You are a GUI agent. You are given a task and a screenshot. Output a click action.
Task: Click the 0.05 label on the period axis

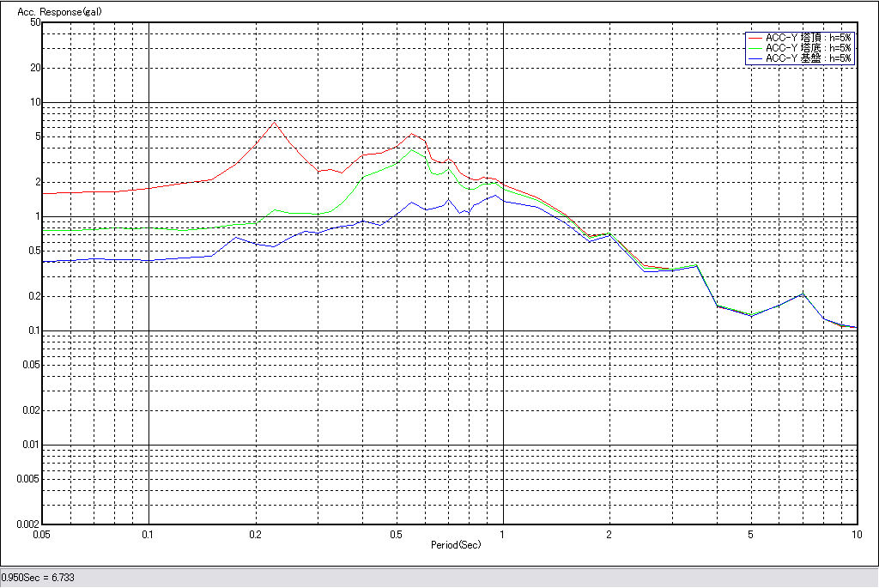pos(40,535)
